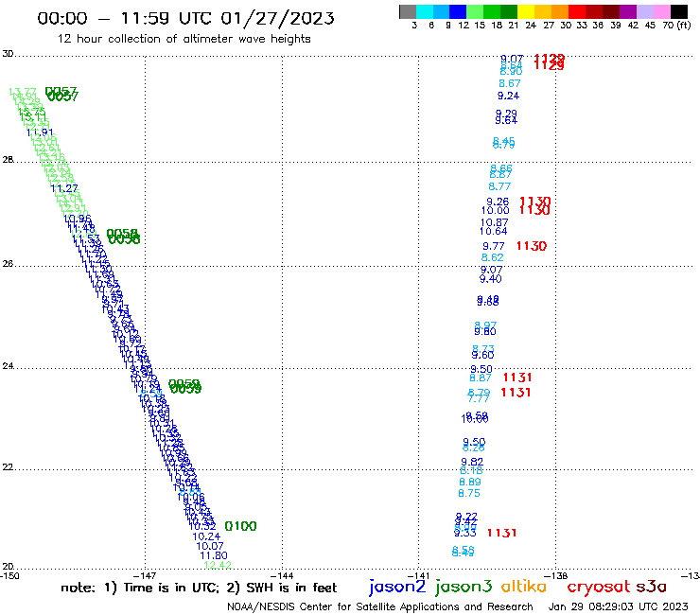
Task: Click the latitude 22 axis label
Action: tap(8, 466)
